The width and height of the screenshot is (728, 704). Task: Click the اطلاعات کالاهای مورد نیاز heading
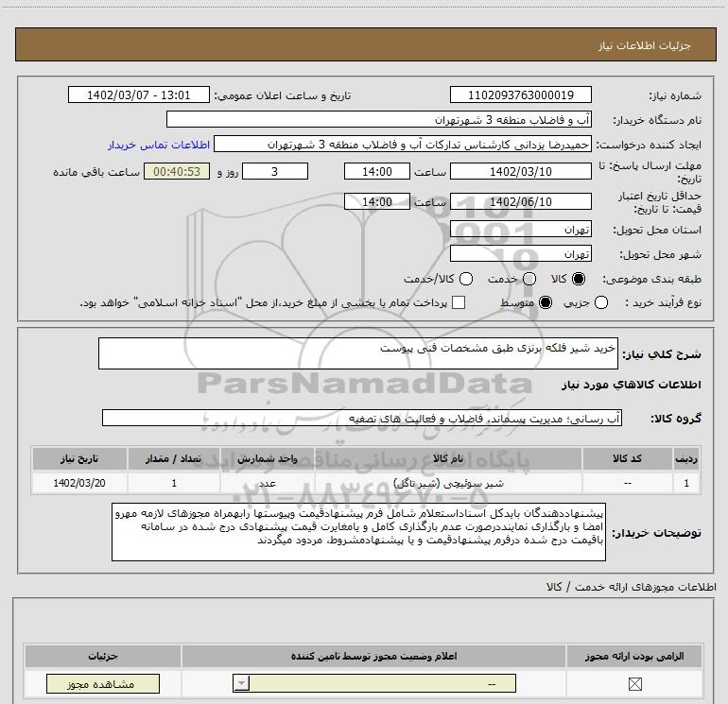(x=632, y=385)
